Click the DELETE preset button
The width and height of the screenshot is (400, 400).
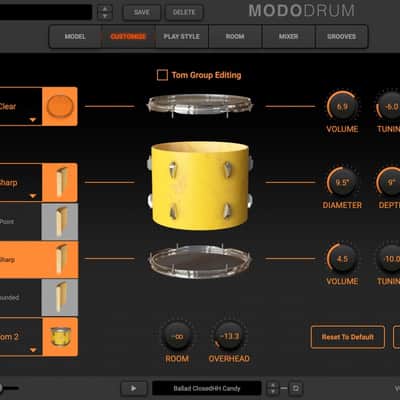coord(184,12)
